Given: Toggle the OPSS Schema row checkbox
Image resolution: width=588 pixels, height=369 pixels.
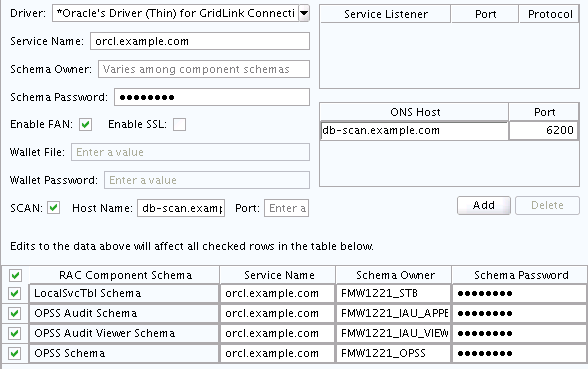Looking at the screenshot, I should tap(15, 353).
